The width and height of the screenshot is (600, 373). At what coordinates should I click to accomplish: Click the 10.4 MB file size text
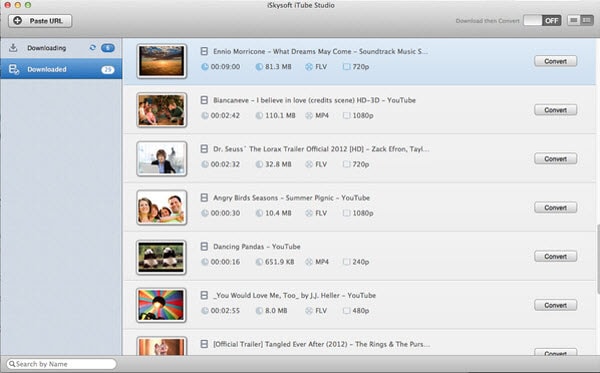[278, 213]
